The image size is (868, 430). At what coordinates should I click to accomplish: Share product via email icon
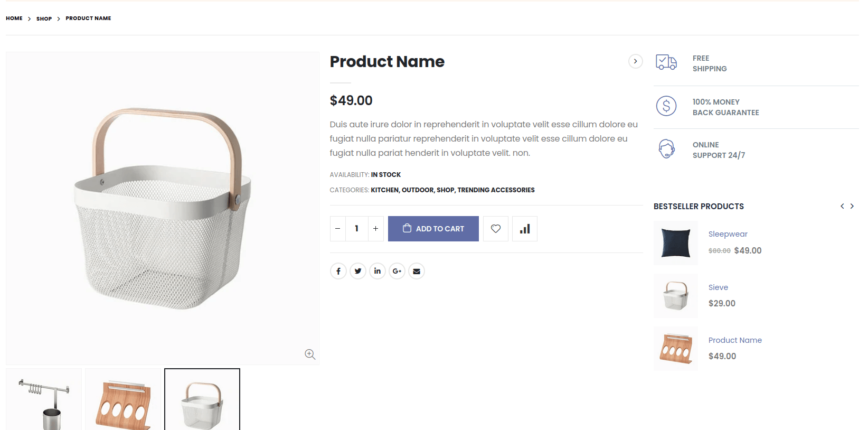pyautogui.click(x=417, y=271)
